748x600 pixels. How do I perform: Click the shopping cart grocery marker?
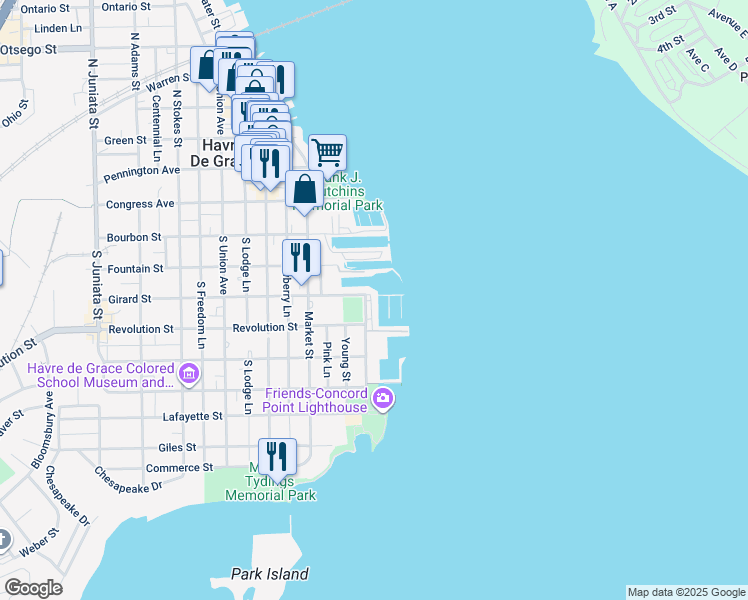(327, 154)
